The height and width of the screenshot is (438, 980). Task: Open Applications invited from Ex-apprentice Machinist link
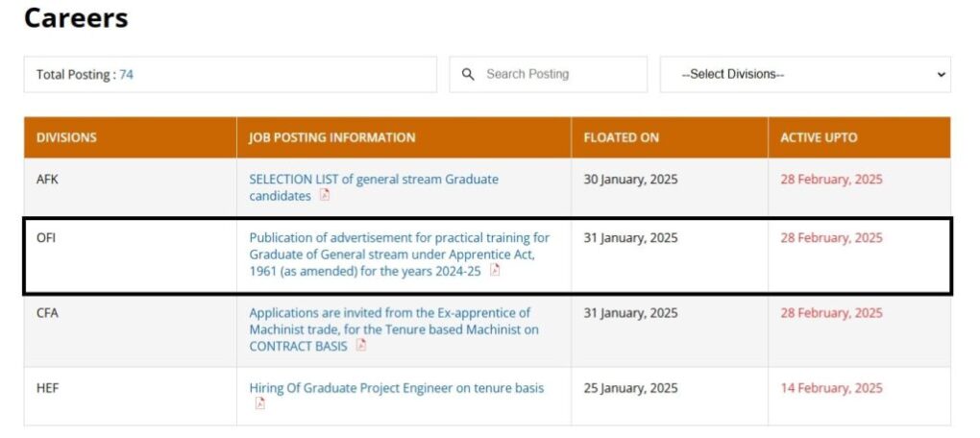[x=394, y=329]
